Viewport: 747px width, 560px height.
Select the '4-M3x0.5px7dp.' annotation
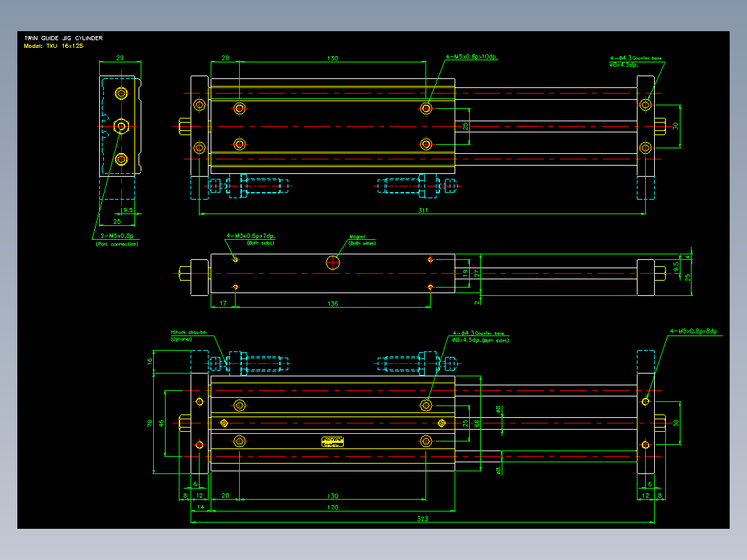pos(251,236)
